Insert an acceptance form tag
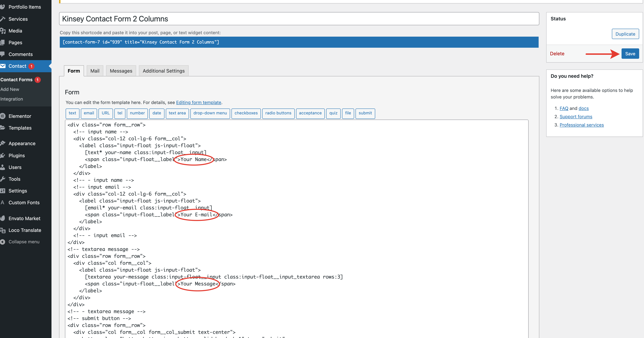Image resolution: width=644 pixels, height=338 pixels. tap(310, 113)
